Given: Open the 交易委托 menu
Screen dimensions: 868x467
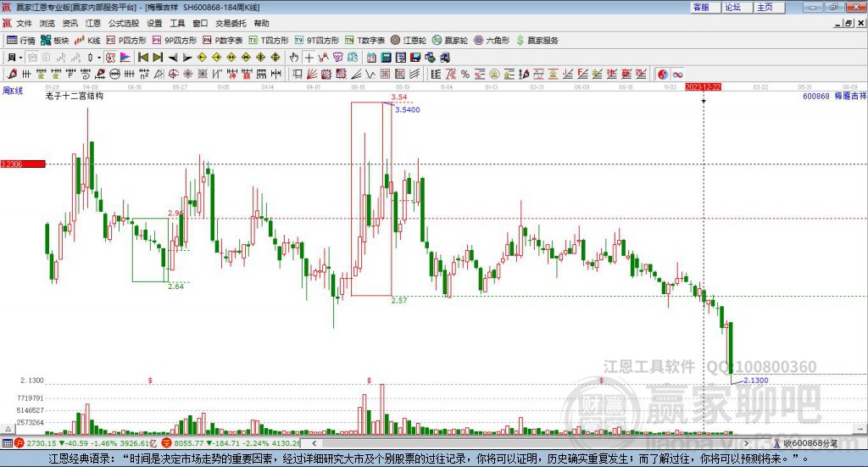Looking at the screenshot, I should [x=231, y=23].
